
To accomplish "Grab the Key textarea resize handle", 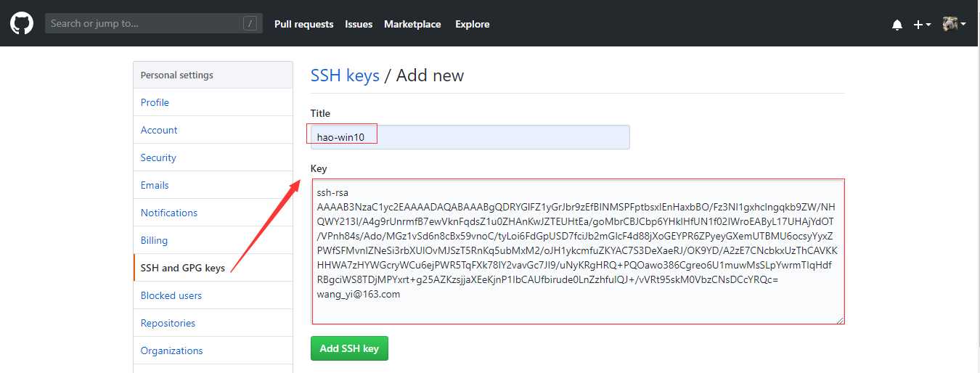I will [x=841, y=319].
